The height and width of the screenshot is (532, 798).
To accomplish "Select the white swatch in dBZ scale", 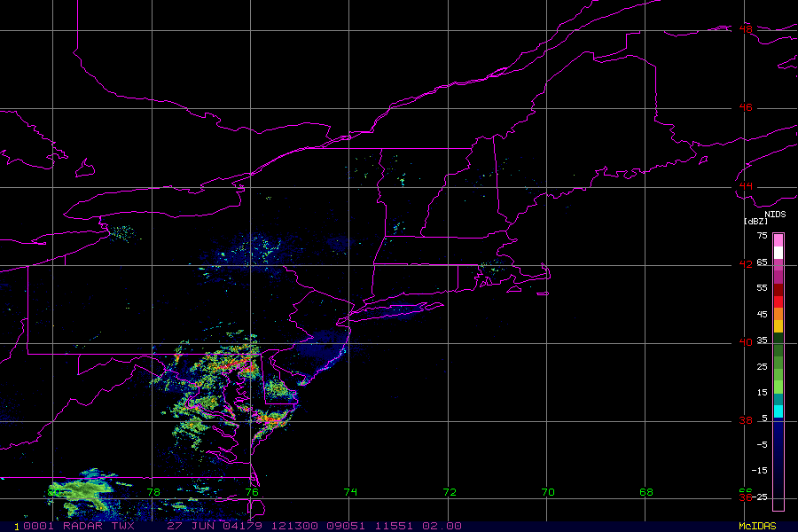I will [778, 253].
